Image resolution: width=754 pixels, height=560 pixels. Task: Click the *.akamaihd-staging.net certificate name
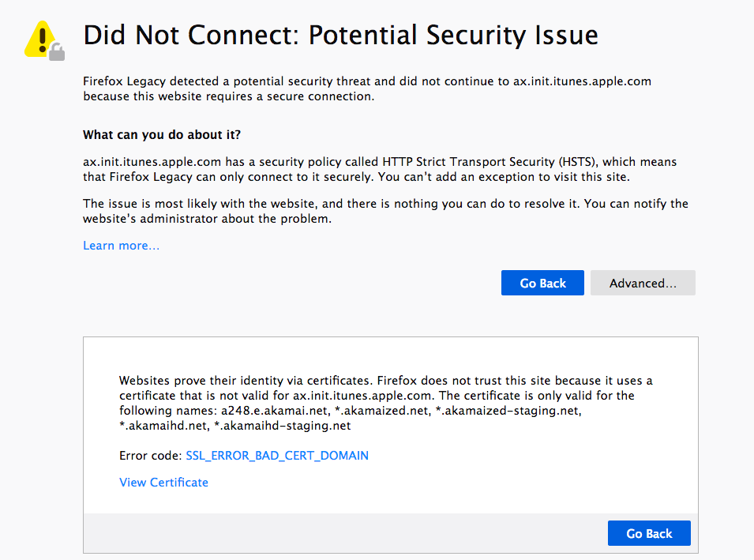pyautogui.click(x=282, y=426)
